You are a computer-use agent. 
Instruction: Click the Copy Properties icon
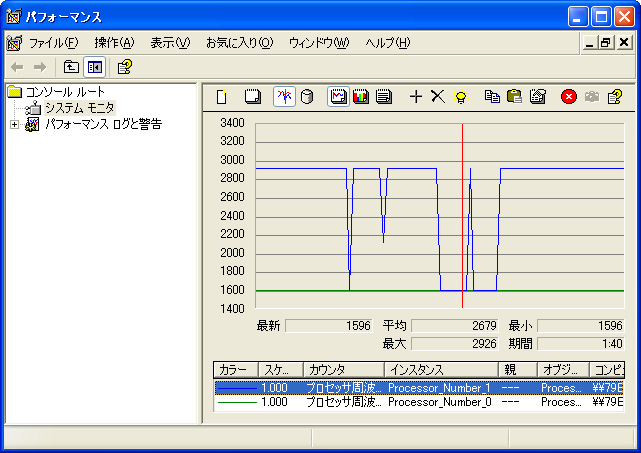(491, 97)
